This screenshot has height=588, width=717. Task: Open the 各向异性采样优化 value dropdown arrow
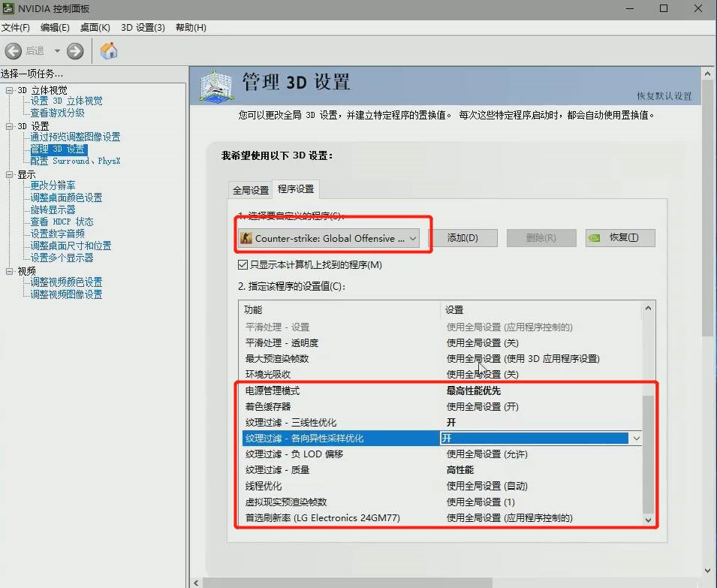[636, 439]
